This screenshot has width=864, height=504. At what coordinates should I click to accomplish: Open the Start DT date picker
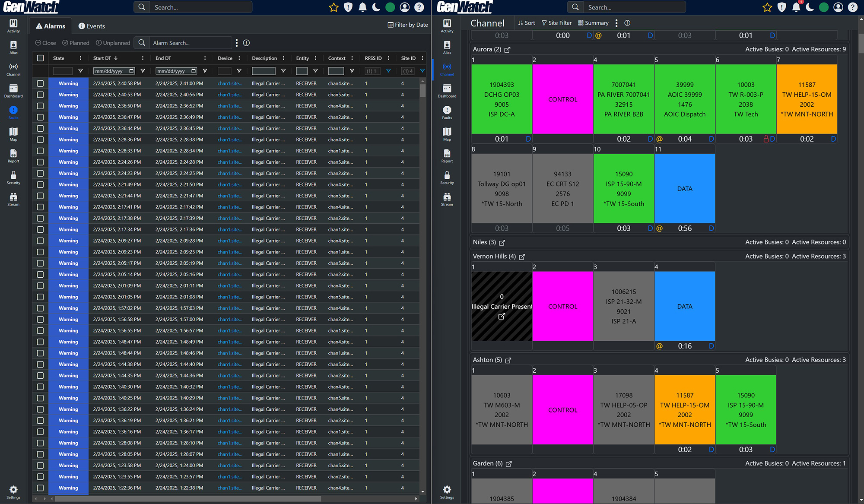[132, 71]
